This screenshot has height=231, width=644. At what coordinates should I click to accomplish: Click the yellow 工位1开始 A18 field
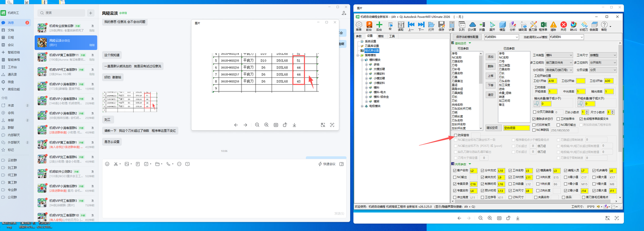pos(552,81)
